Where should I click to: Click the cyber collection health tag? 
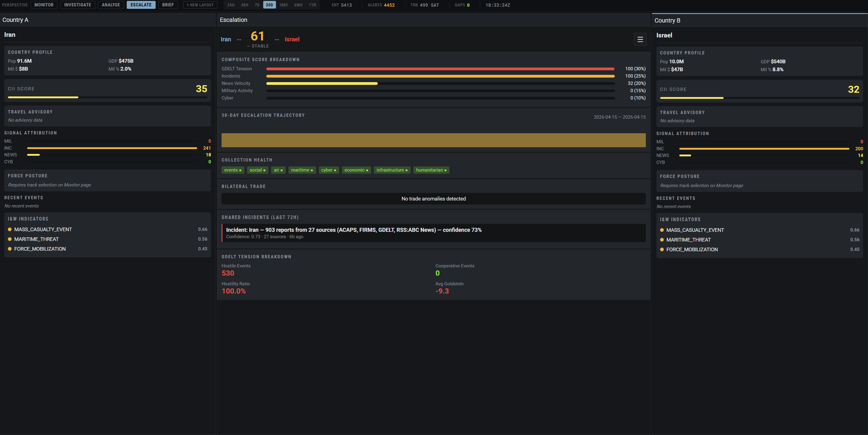click(x=329, y=170)
